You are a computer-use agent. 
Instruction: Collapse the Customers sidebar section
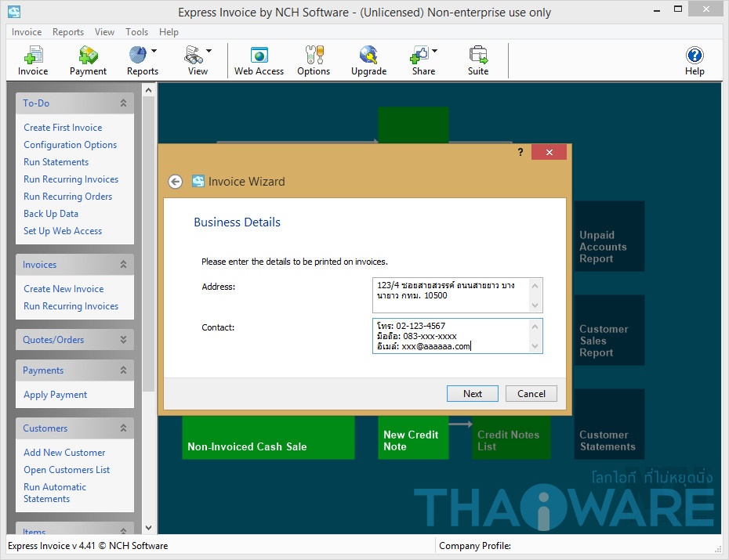(123, 428)
